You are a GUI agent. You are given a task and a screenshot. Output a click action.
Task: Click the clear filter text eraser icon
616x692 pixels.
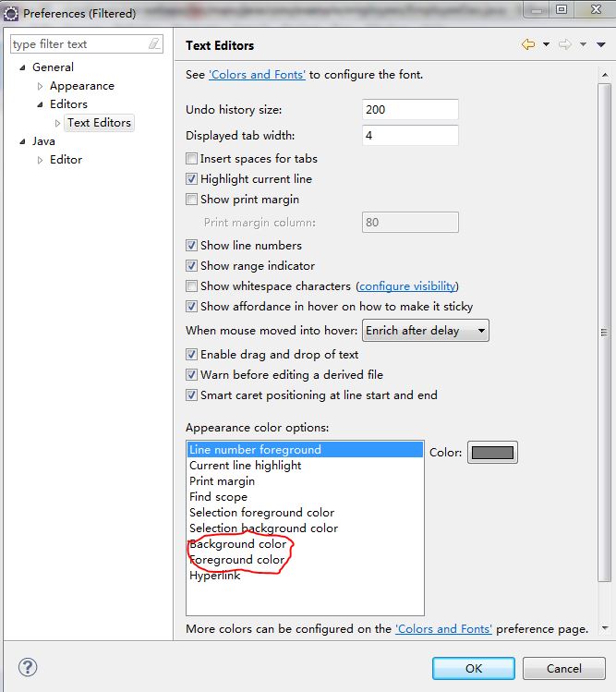tap(154, 44)
